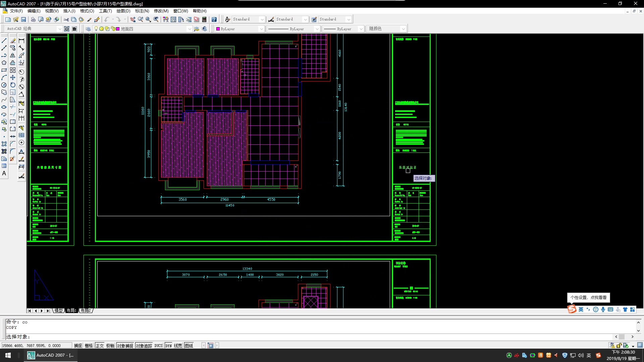The height and width of the screenshot is (362, 644).
Task: Open the Layer Properties Manager icon
Action: tap(88, 29)
